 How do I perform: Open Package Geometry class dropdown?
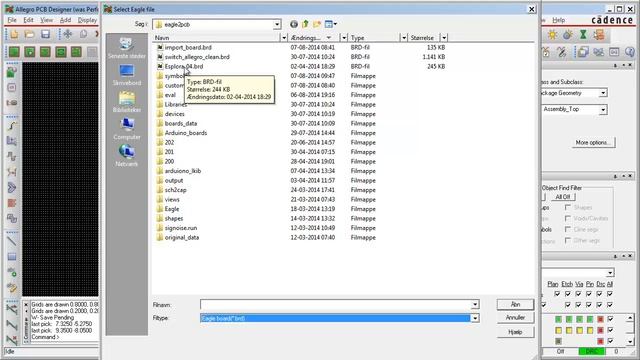point(603,93)
